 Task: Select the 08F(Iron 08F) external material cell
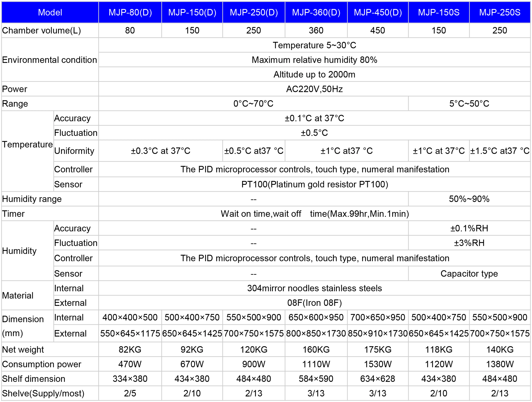pos(314,303)
